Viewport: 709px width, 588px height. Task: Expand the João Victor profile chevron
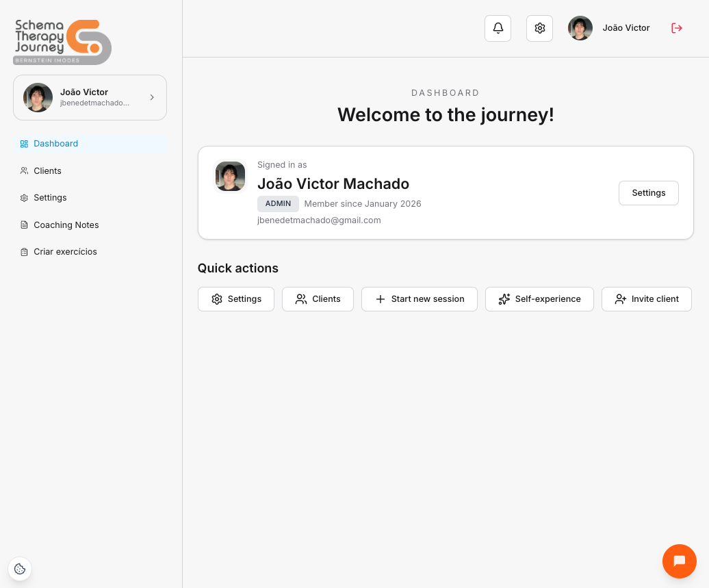click(152, 97)
